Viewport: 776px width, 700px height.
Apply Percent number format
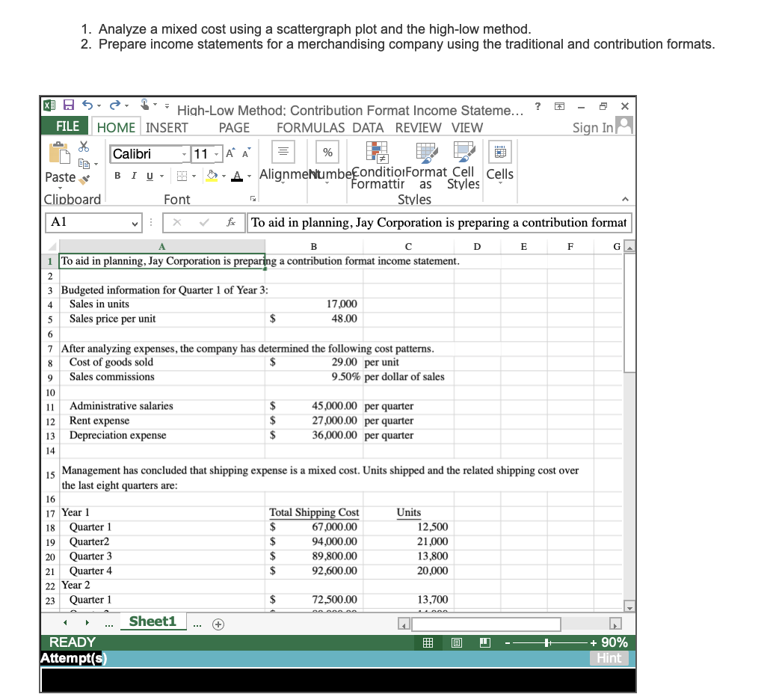click(x=327, y=151)
